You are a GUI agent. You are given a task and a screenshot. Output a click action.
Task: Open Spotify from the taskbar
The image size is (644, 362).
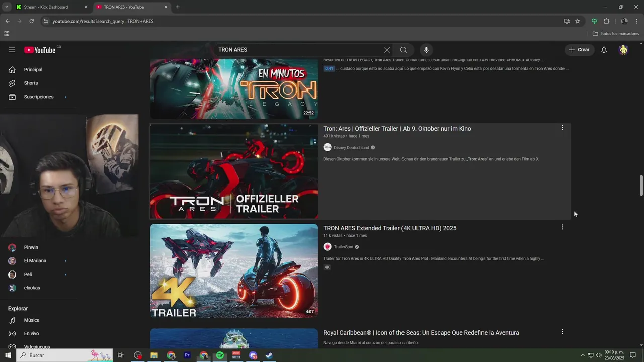click(x=220, y=355)
